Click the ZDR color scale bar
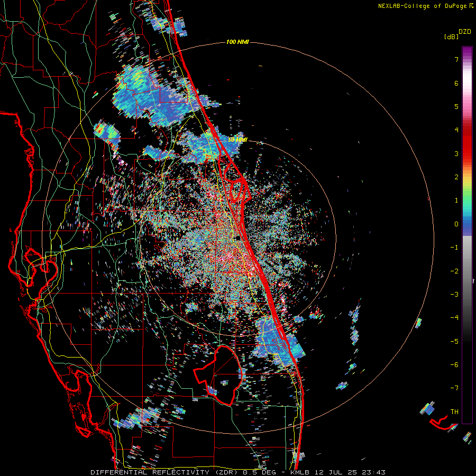This screenshot has height=476, width=476. tap(467, 235)
